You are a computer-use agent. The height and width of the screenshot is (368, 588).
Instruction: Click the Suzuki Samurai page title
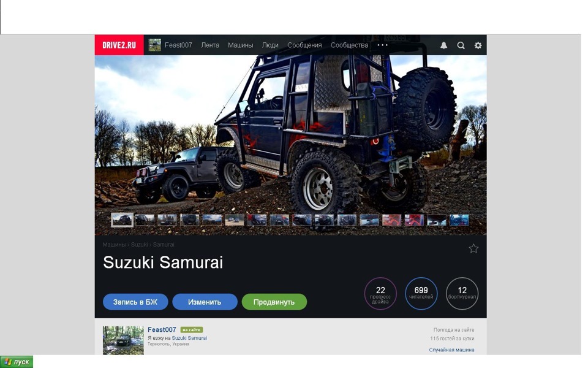click(163, 262)
